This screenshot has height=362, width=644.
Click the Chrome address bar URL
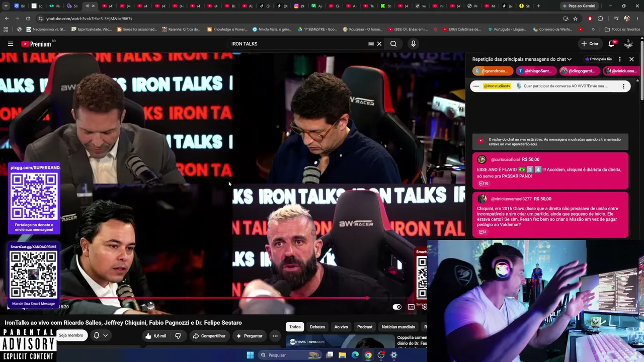tap(89, 19)
